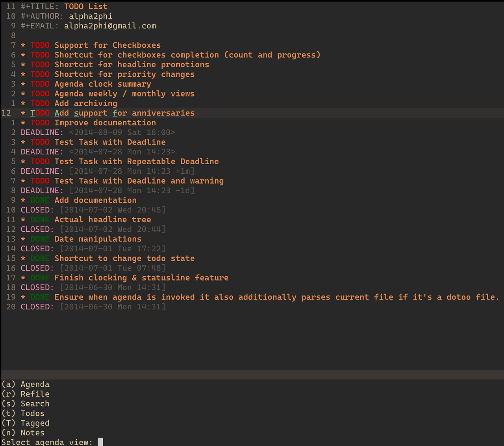This screenshot has height=446, width=504.
Task: Toggle TODO keyword of 'Add archiving' heading
Action: [40, 103]
